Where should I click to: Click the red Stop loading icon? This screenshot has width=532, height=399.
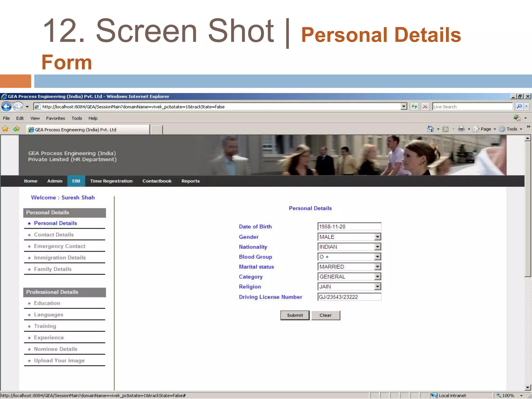[425, 107]
